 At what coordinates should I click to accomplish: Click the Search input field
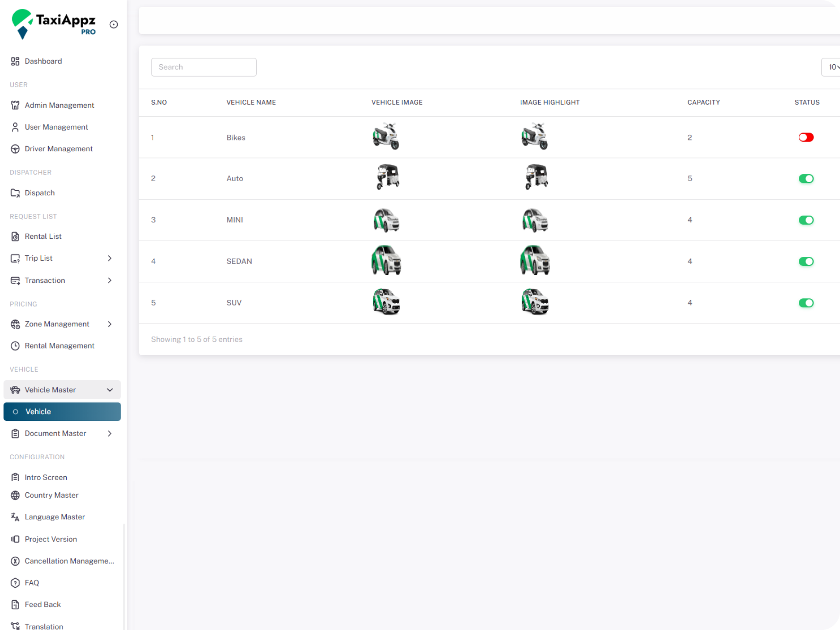(x=204, y=67)
